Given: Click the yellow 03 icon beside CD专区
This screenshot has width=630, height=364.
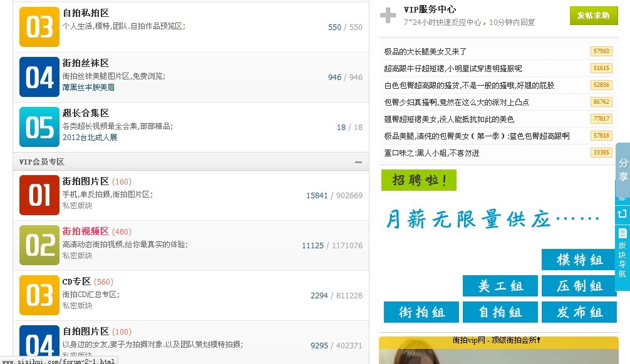Looking at the screenshot, I should point(39,295).
